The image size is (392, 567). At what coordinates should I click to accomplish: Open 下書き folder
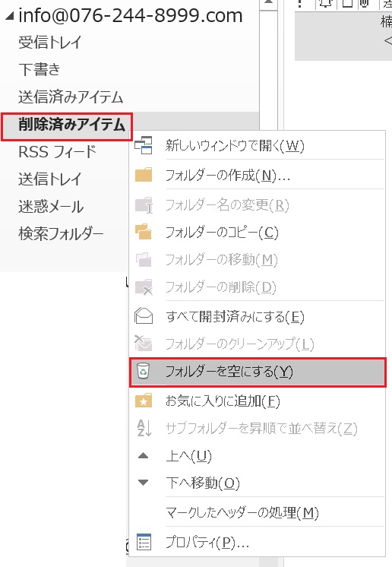39,69
